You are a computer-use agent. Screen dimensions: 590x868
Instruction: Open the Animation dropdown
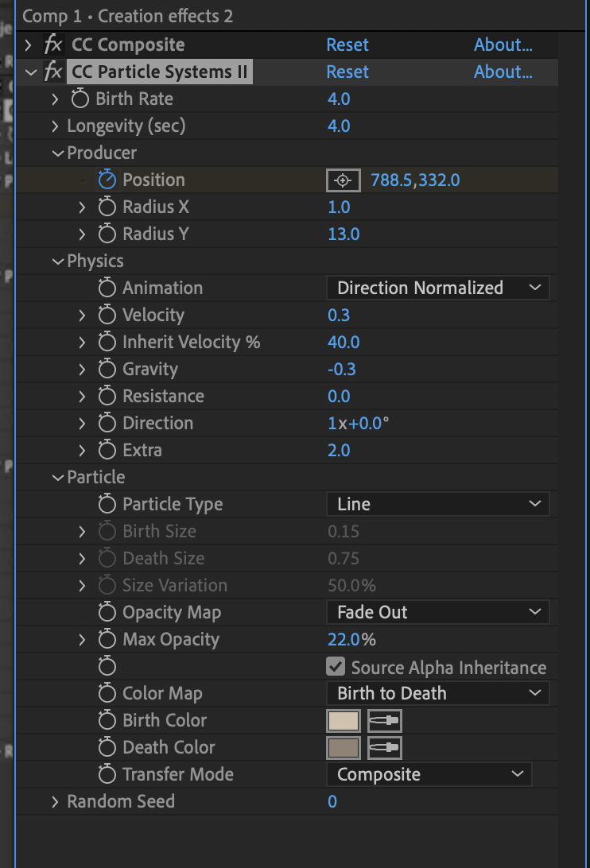tap(437, 288)
